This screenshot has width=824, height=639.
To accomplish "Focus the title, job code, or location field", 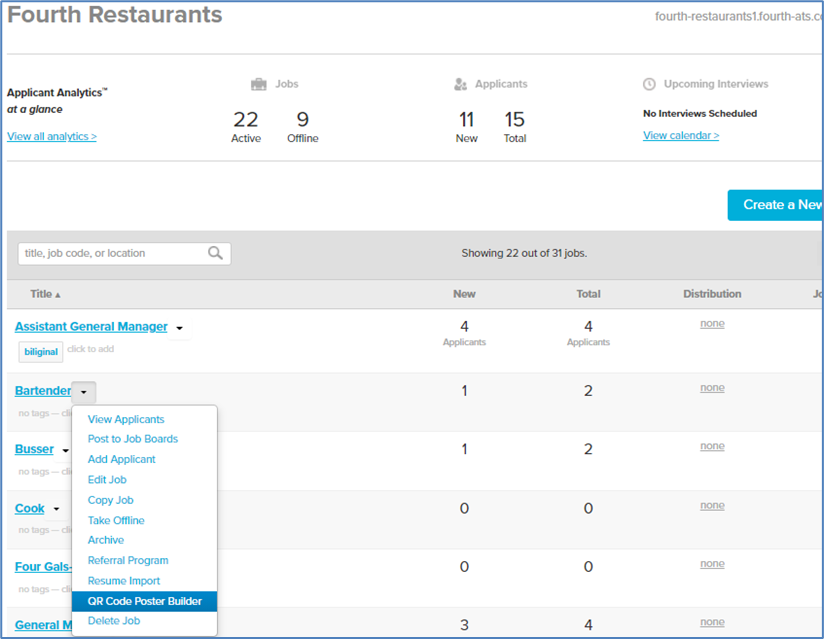I will [124, 253].
